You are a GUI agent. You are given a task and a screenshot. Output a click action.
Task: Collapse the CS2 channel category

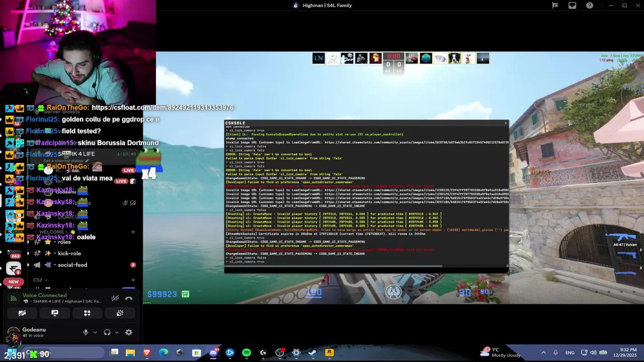40,280
